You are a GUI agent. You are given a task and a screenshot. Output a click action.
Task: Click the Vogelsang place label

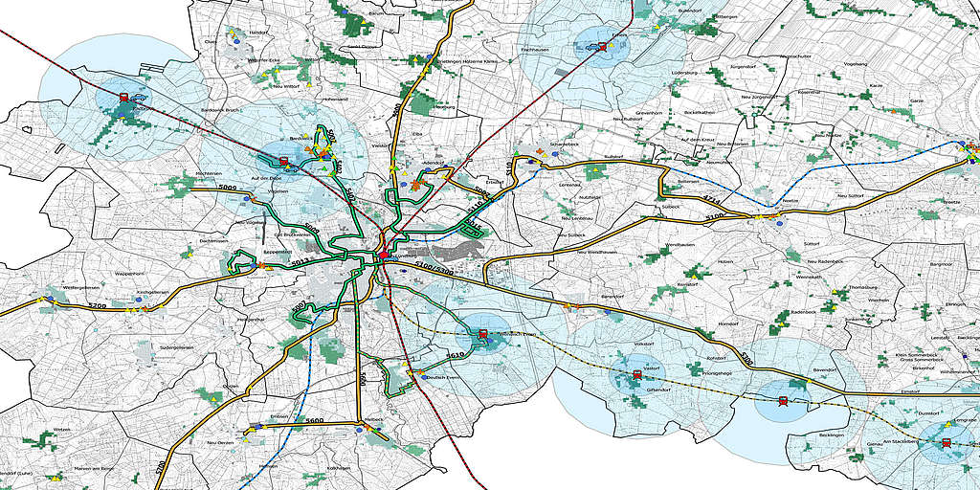pyautogui.click(x=856, y=64)
